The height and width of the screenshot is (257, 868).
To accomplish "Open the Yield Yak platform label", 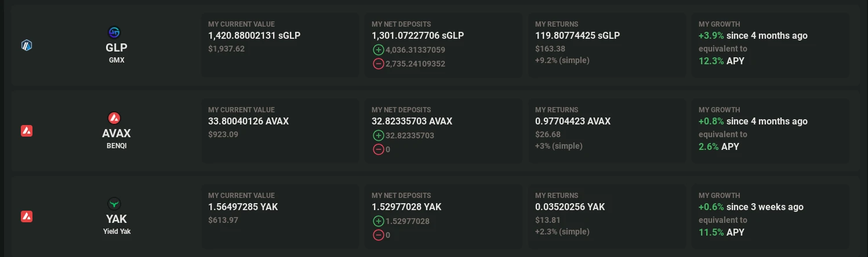I will 117,232.
